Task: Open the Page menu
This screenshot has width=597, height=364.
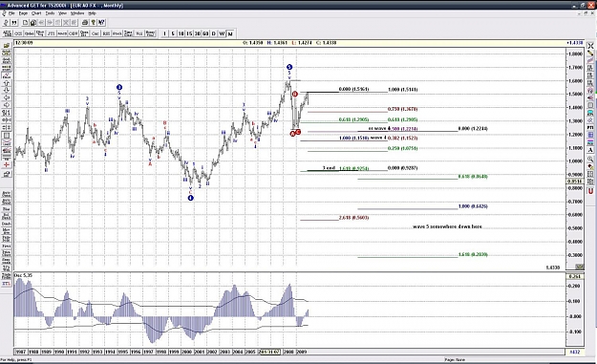Action: click(x=23, y=13)
